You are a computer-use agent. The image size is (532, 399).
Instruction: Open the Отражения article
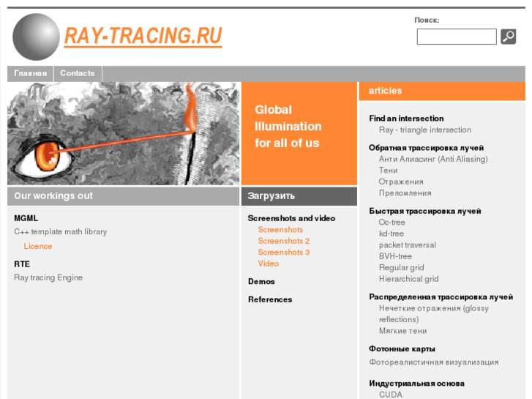(401, 182)
